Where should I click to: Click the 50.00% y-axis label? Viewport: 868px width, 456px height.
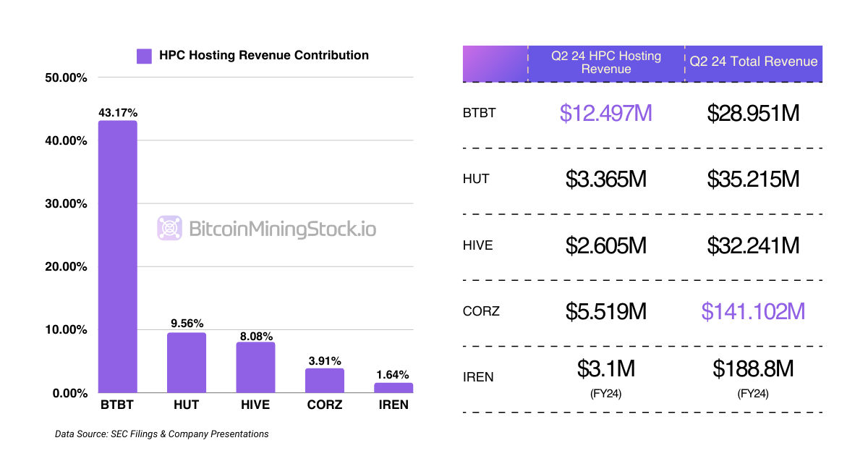[x=66, y=77]
